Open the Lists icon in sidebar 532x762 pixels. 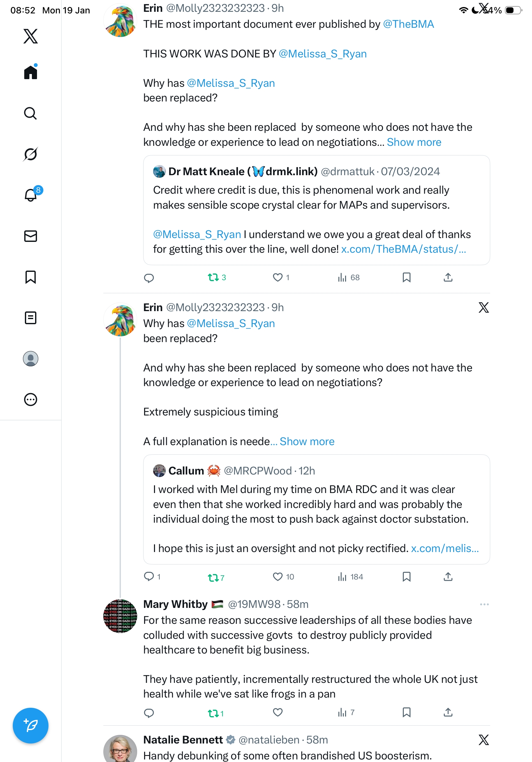[x=31, y=317]
